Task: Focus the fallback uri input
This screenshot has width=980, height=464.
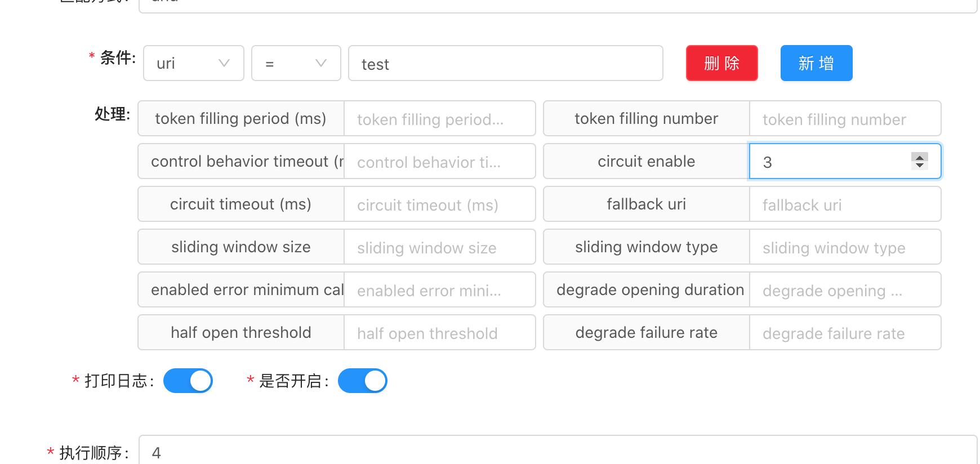Action: tap(845, 204)
